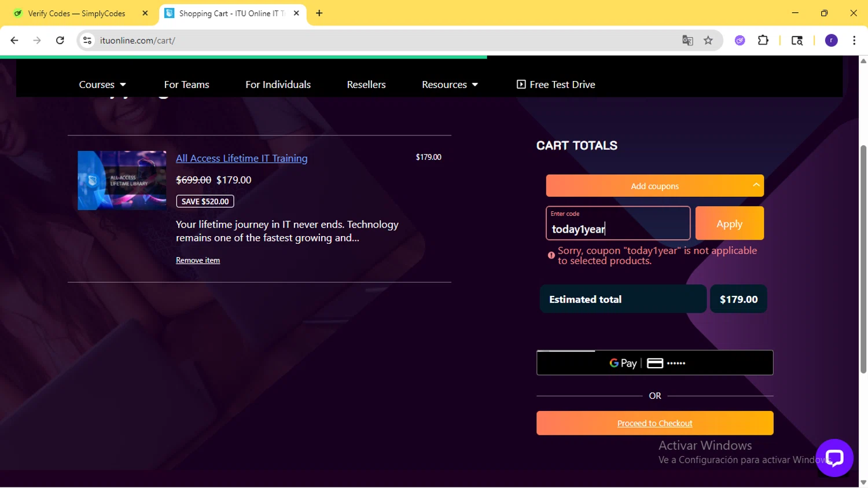
Task: Go back to the previous page
Action: point(14,41)
